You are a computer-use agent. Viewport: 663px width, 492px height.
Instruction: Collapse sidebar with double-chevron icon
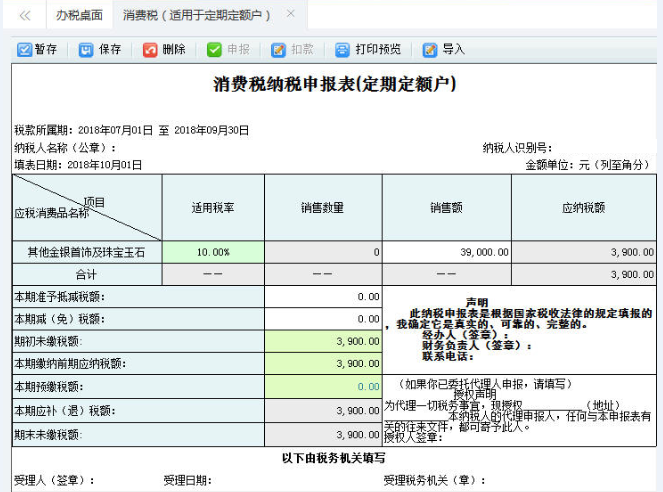[25, 15]
